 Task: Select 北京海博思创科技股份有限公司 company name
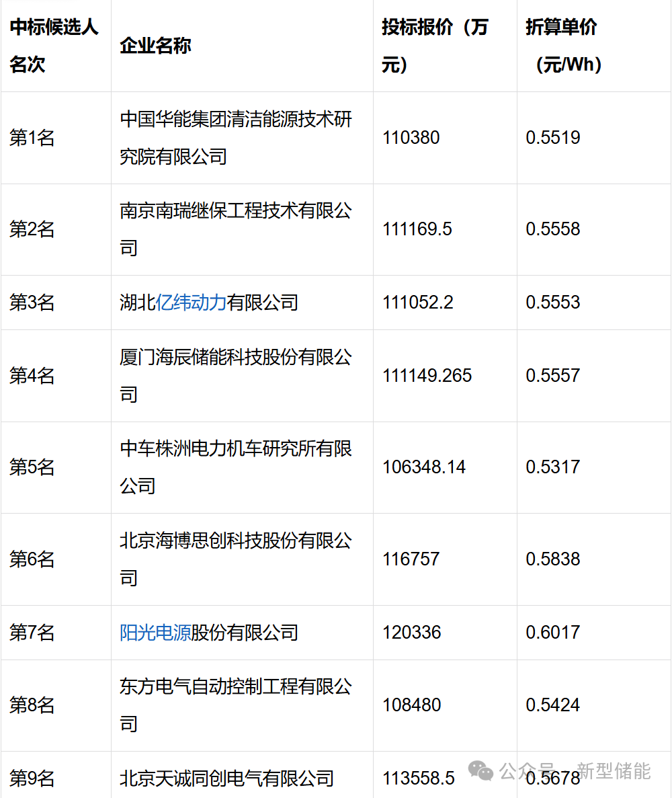coord(236,559)
